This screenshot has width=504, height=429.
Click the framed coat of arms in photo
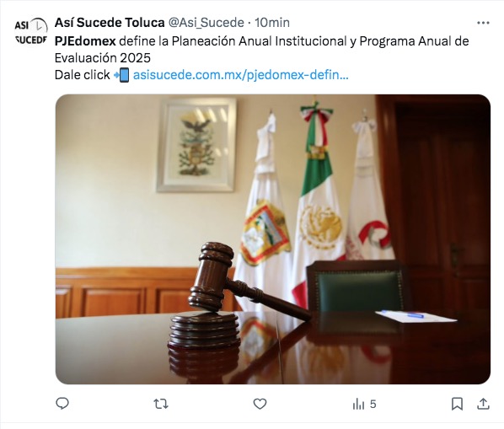pos(196,145)
